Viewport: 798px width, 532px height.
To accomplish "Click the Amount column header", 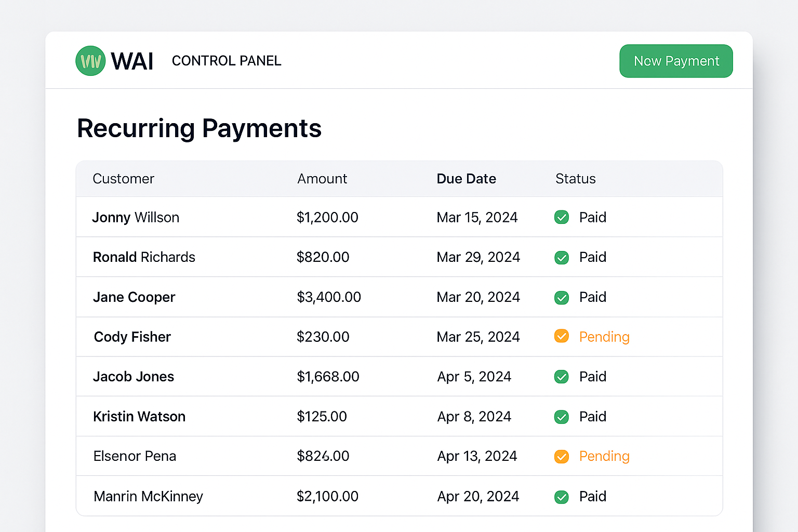I will tap(322, 178).
